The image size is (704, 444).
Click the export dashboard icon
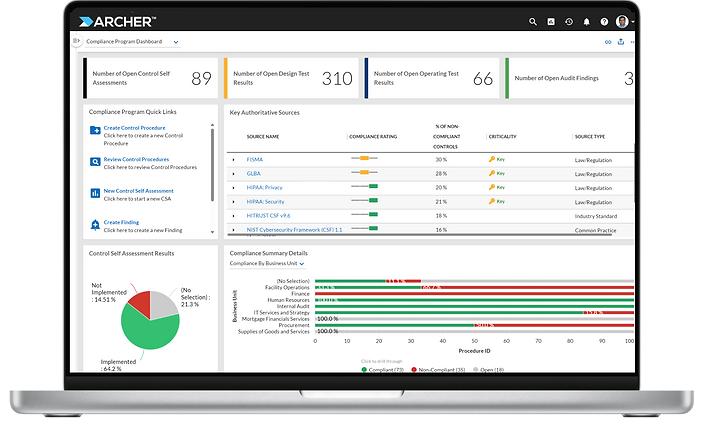621,42
